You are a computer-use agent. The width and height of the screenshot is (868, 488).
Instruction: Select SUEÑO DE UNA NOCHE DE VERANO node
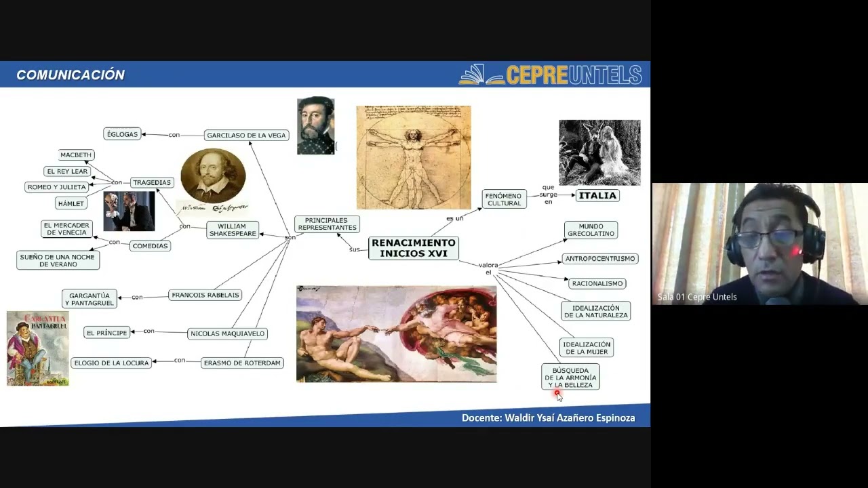58,260
